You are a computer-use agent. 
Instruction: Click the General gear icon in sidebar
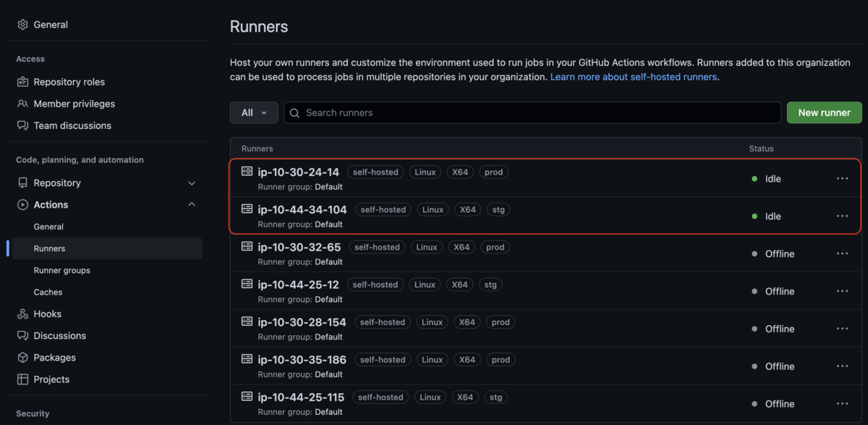[x=22, y=25]
